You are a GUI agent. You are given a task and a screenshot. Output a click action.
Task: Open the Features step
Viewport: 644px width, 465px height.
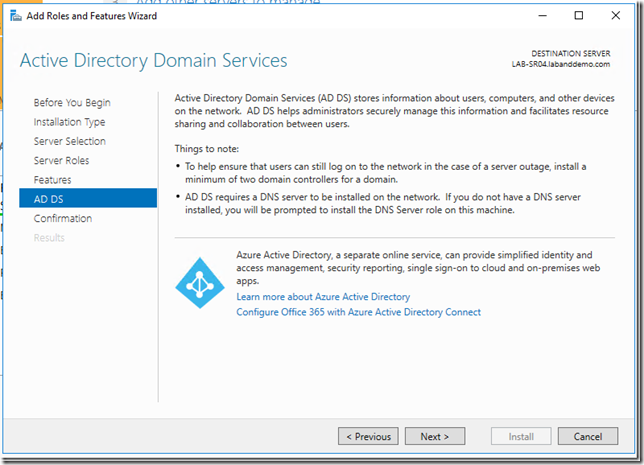click(52, 180)
